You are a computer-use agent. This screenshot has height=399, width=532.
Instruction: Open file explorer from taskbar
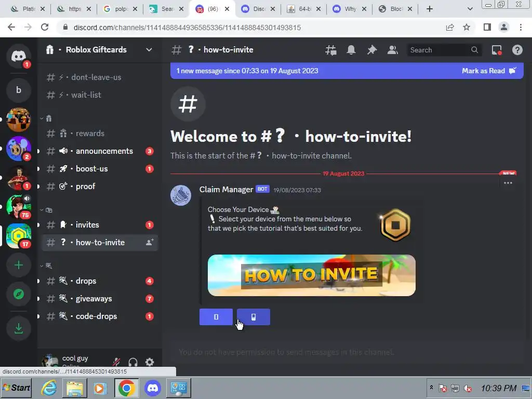tap(75, 388)
